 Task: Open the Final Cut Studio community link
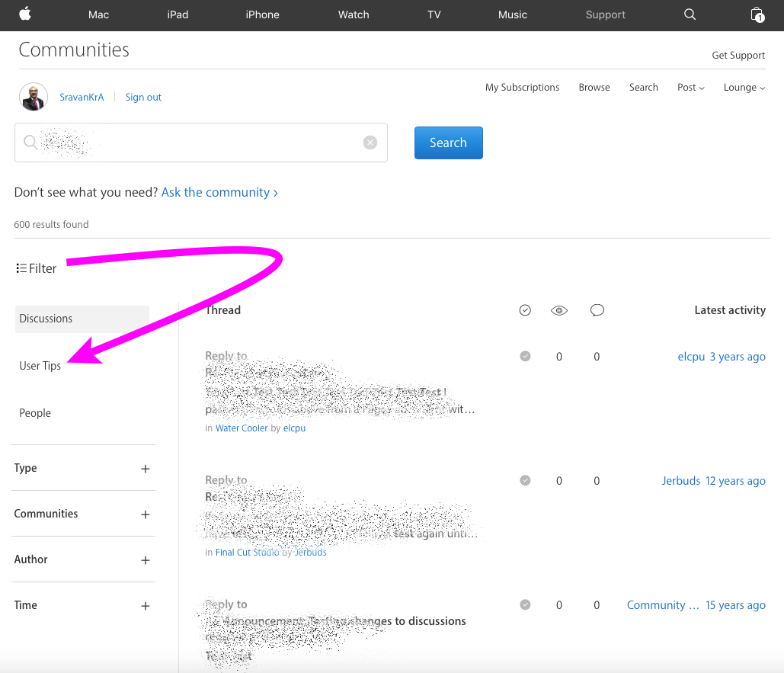[x=247, y=552]
